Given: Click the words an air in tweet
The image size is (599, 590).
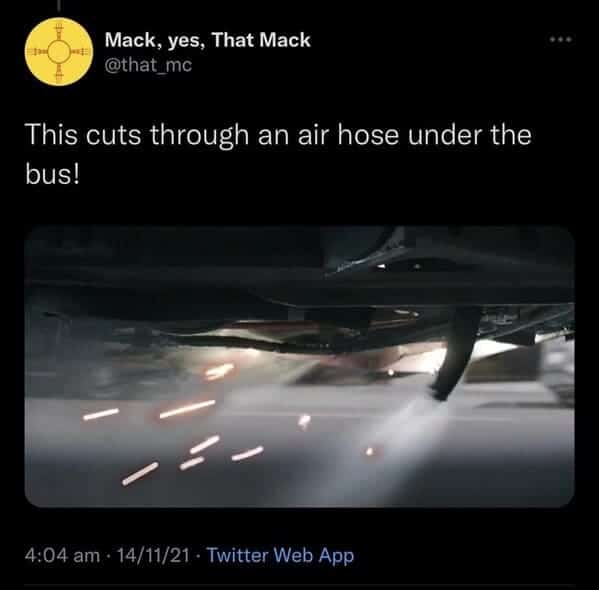Looking at the screenshot, I should 293,136.
